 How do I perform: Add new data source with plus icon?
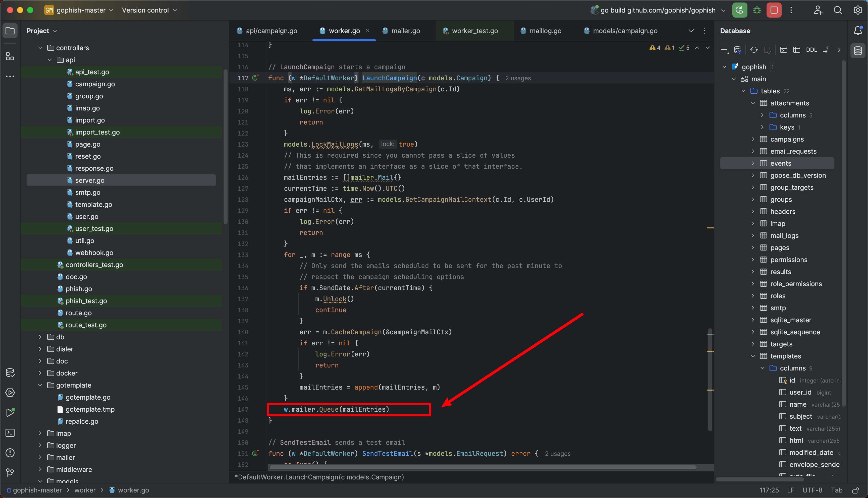(x=724, y=50)
